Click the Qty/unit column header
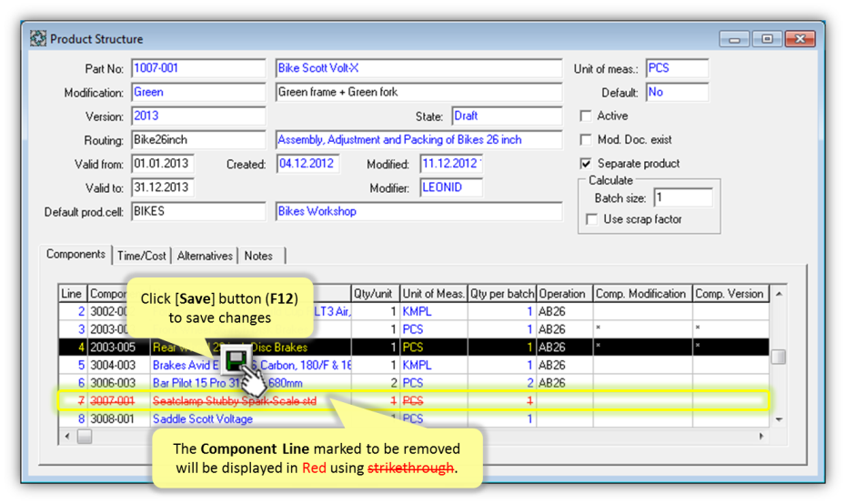This screenshot has height=504, width=846. click(x=376, y=294)
